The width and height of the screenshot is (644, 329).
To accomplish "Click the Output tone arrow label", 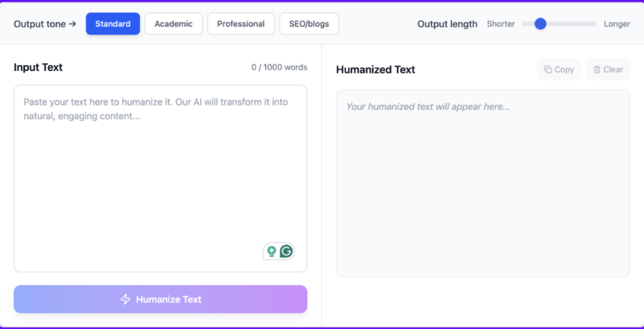I will (x=45, y=23).
